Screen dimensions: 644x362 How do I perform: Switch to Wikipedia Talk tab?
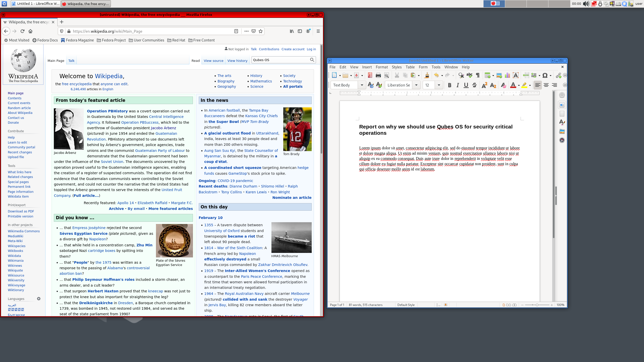click(x=71, y=61)
